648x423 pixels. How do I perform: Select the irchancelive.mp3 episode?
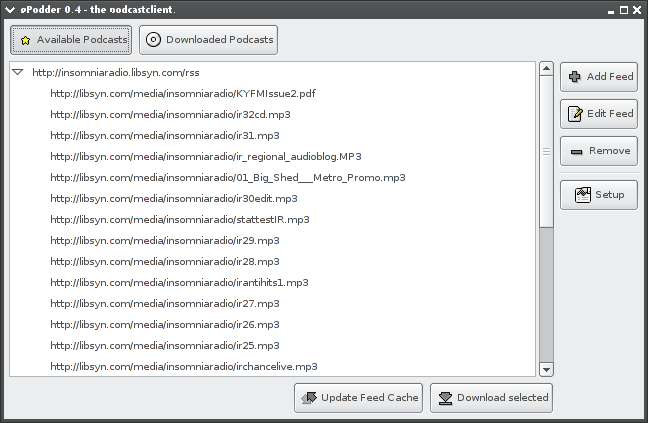tap(272, 366)
